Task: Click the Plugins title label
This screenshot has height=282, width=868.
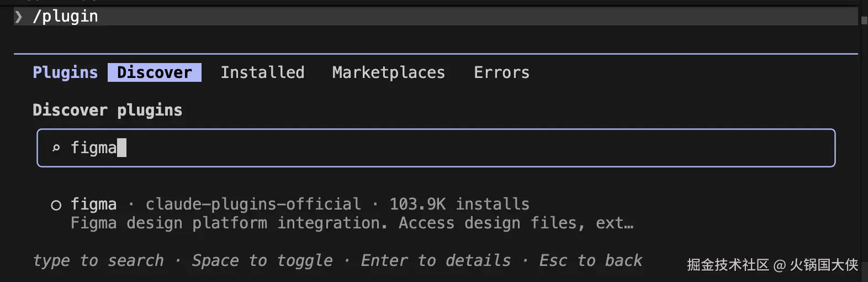Action: coord(65,72)
